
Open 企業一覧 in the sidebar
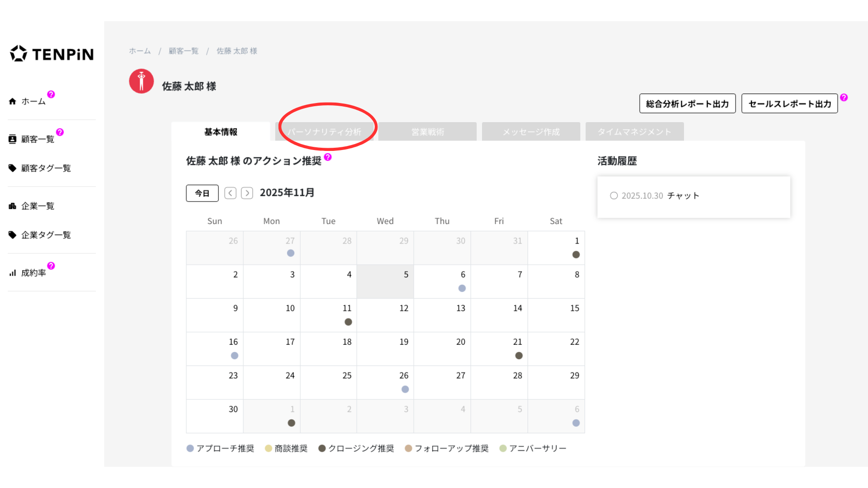pyautogui.click(x=38, y=206)
